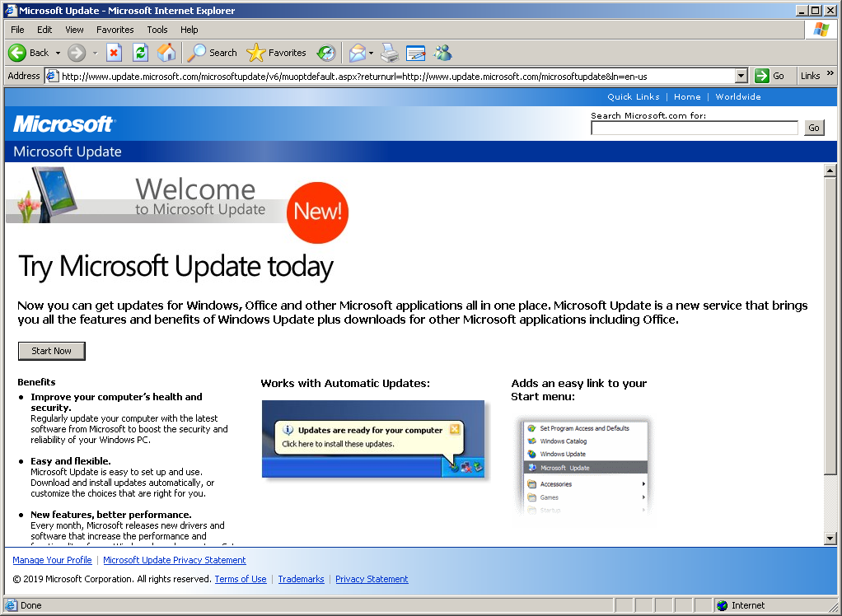Open the Edit menu

point(44,30)
